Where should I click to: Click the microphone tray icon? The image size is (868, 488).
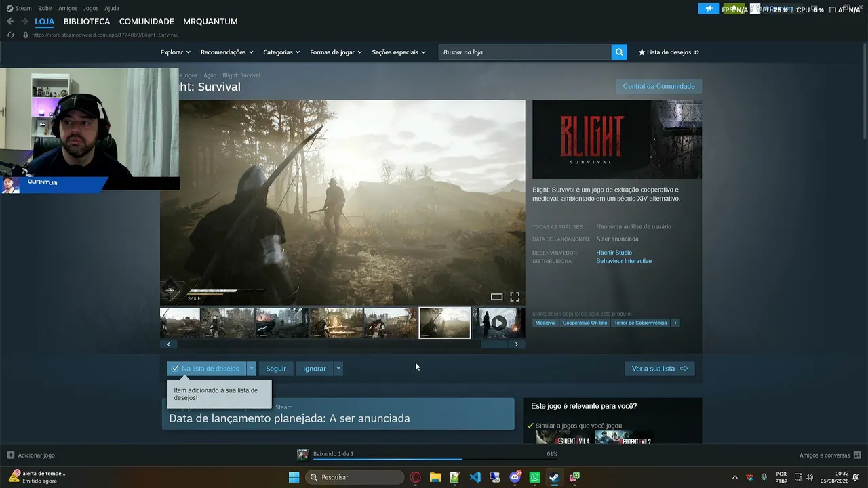click(x=764, y=477)
